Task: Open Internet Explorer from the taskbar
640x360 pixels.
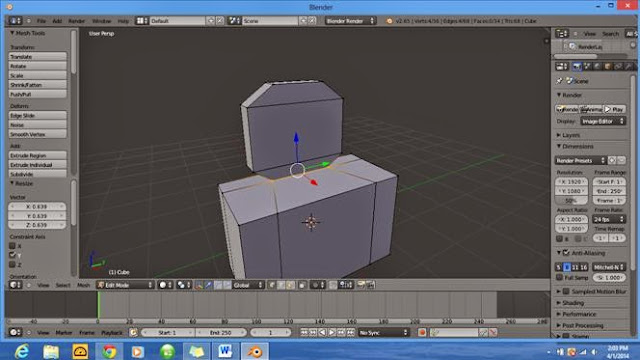Action: tap(22, 351)
